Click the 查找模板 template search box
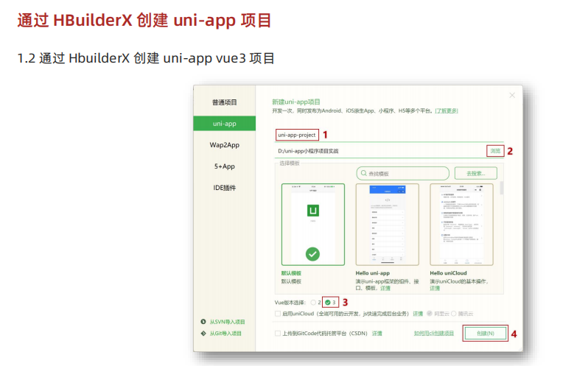 403,174
